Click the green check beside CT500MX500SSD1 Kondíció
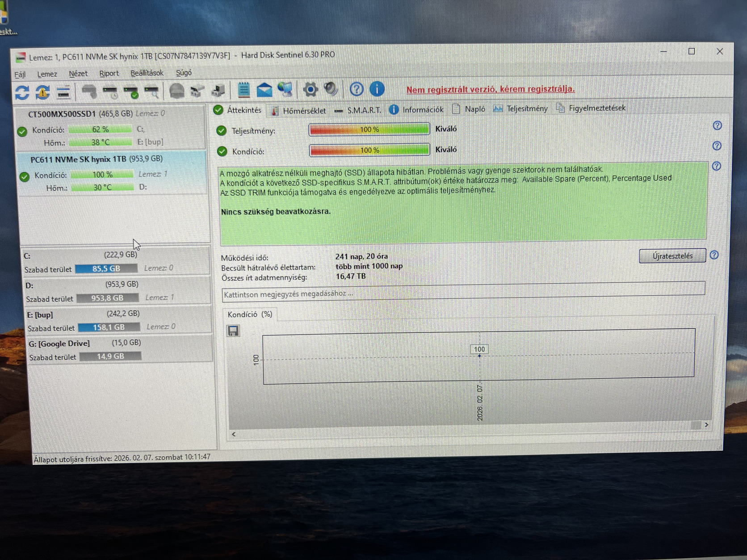This screenshot has height=560, width=747. click(x=22, y=131)
